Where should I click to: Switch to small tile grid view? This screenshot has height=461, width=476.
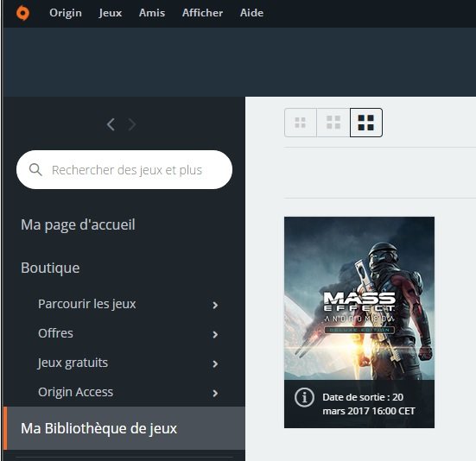click(301, 123)
